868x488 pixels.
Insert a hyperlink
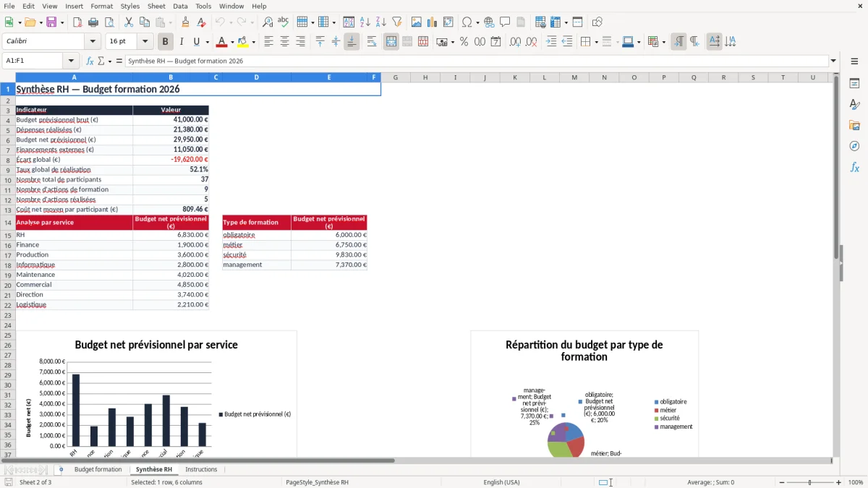(489, 22)
